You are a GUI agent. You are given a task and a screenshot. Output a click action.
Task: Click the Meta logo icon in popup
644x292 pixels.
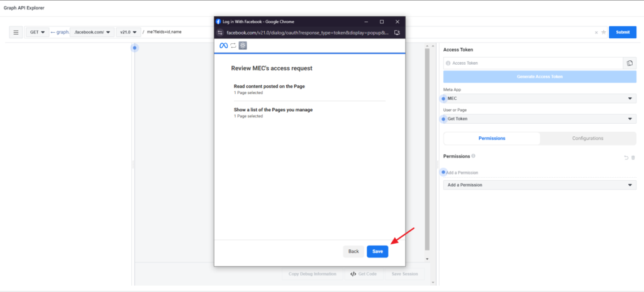[x=223, y=45]
